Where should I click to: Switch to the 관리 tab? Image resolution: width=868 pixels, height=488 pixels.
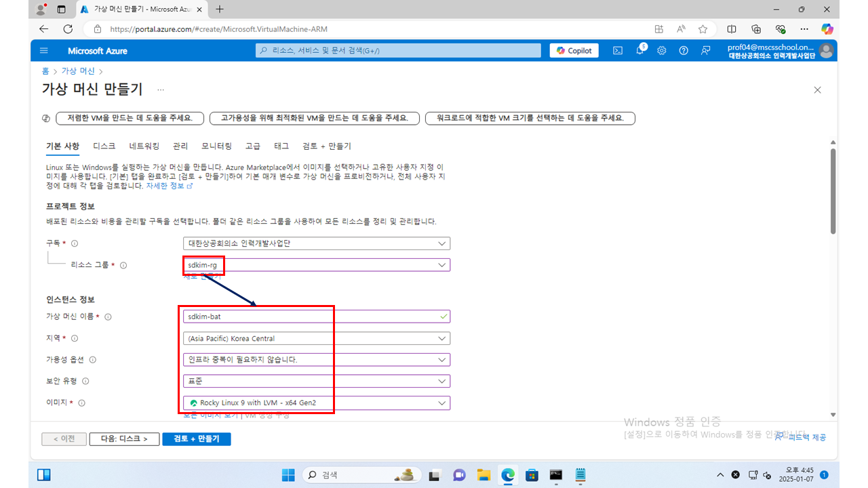coord(180,146)
